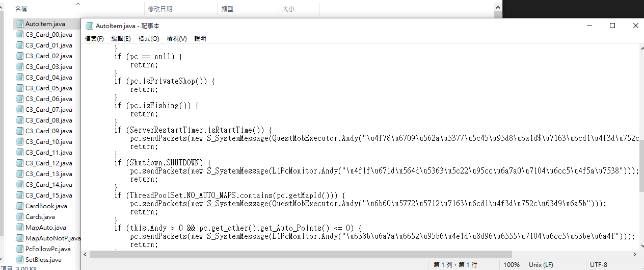Click the CardBook.java file icon
This screenshot has height=270, width=644.
point(19,206)
